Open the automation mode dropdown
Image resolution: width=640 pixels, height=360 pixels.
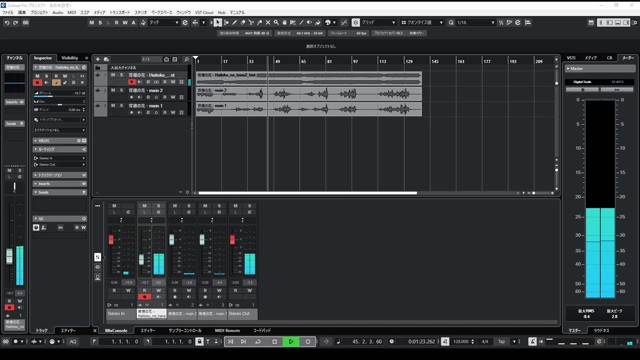164,23
